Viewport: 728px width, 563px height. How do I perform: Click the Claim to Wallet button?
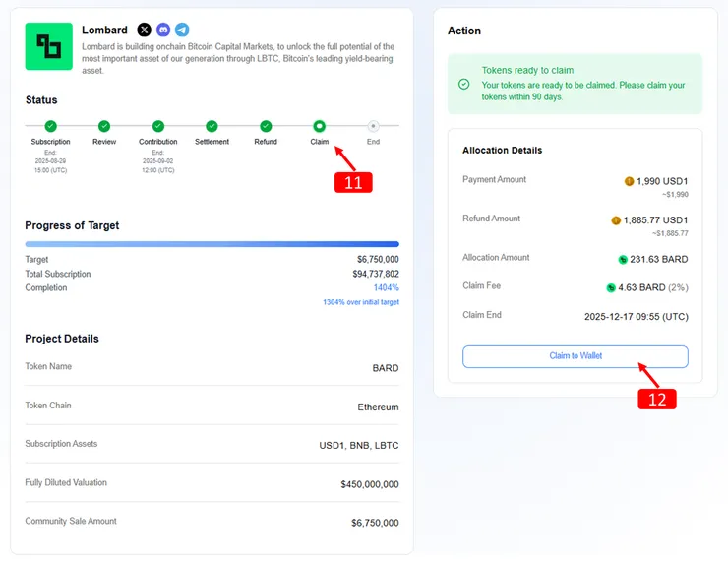tap(576, 356)
